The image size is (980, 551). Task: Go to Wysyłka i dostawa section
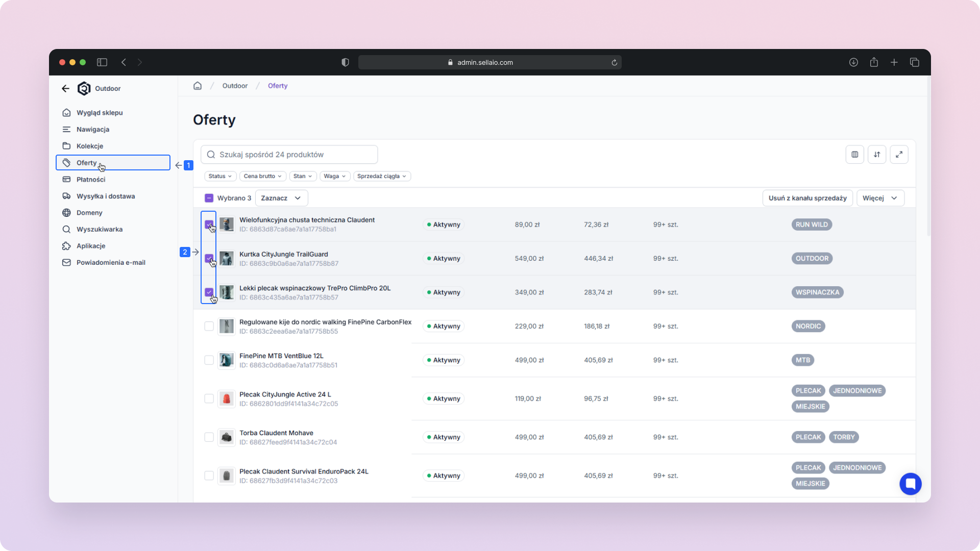click(106, 196)
